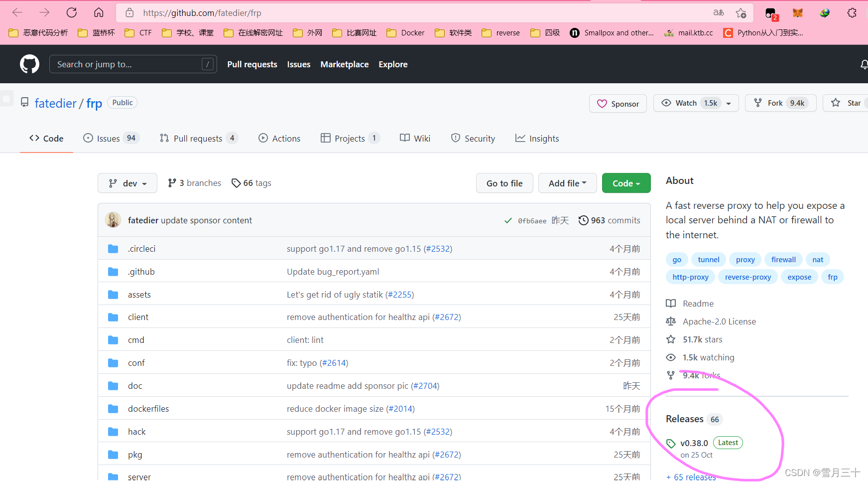The width and height of the screenshot is (868, 482).
Task: Open the dockerfiles folder
Action: pyautogui.click(x=148, y=409)
